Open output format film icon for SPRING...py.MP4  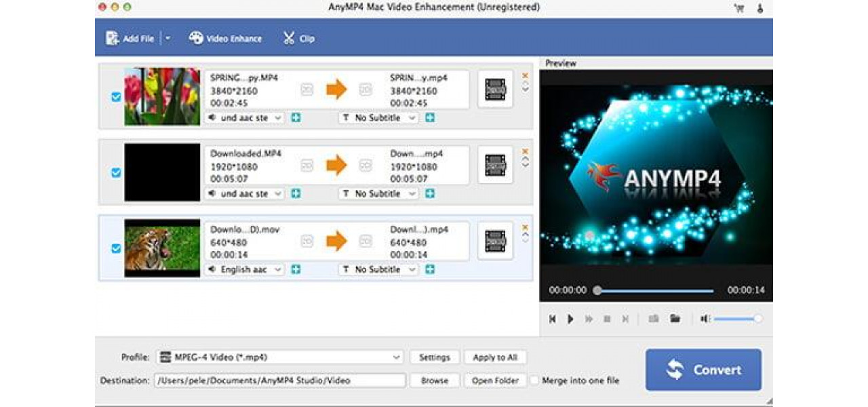pos(496,90)
